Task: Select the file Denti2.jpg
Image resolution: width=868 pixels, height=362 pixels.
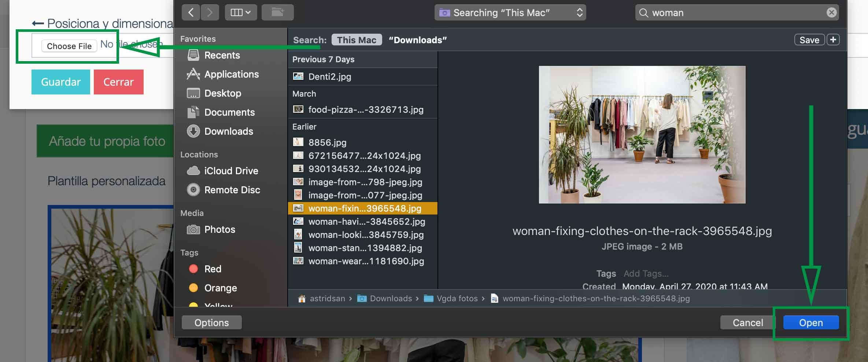Action: click(363, 76)
